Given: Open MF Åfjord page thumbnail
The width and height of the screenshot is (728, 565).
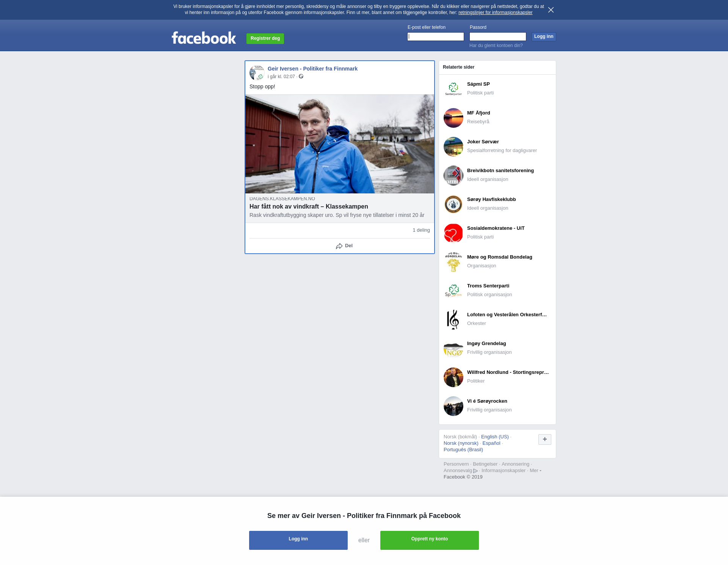Looking at the screenshot, I should [x=453, y=118].
